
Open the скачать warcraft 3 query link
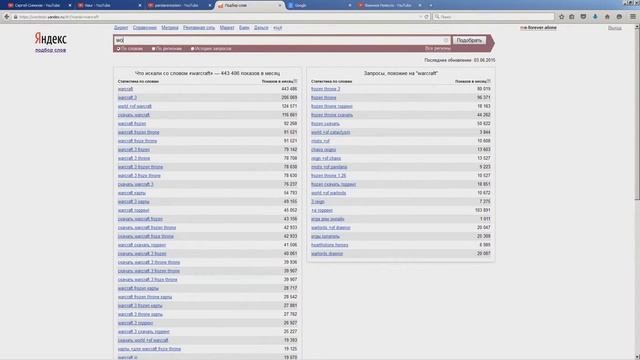[136, 184]
